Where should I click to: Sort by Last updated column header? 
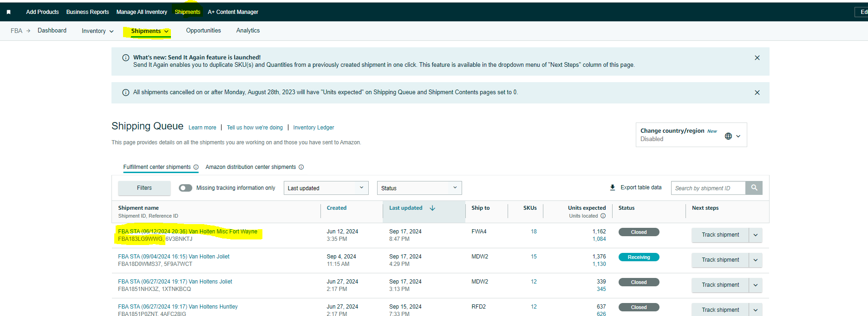point(406,208)
